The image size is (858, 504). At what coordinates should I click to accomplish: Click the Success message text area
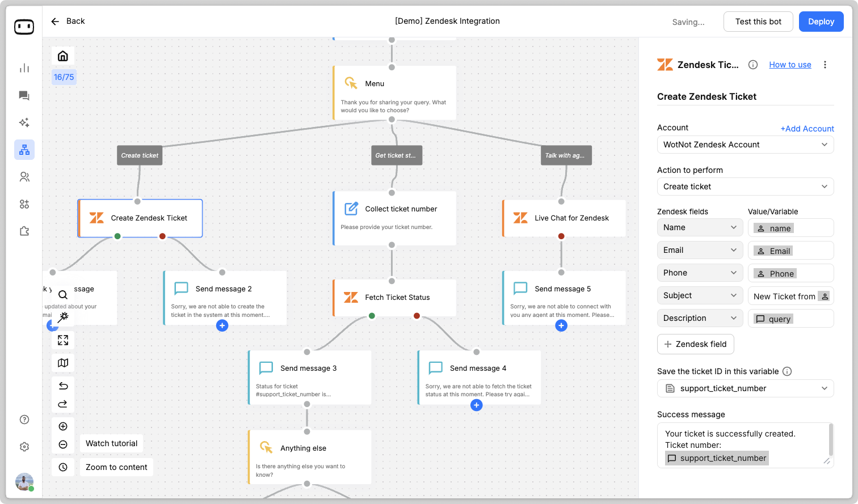(x=746, y=445)
